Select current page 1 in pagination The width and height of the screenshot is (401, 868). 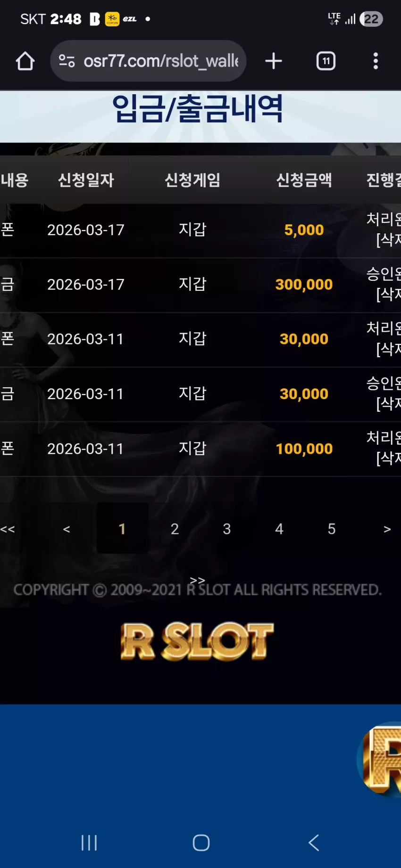pyautogui.click(x=122, y=529)
